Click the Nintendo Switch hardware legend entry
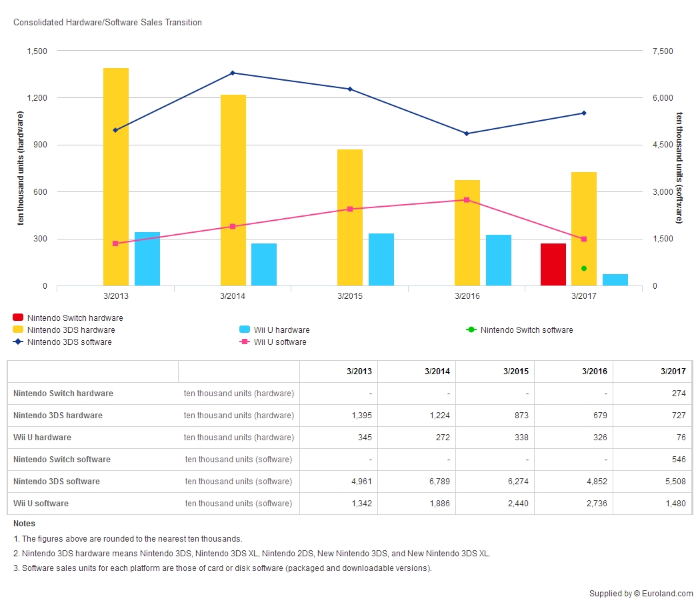The image size is (700, 605). [68, 318]
